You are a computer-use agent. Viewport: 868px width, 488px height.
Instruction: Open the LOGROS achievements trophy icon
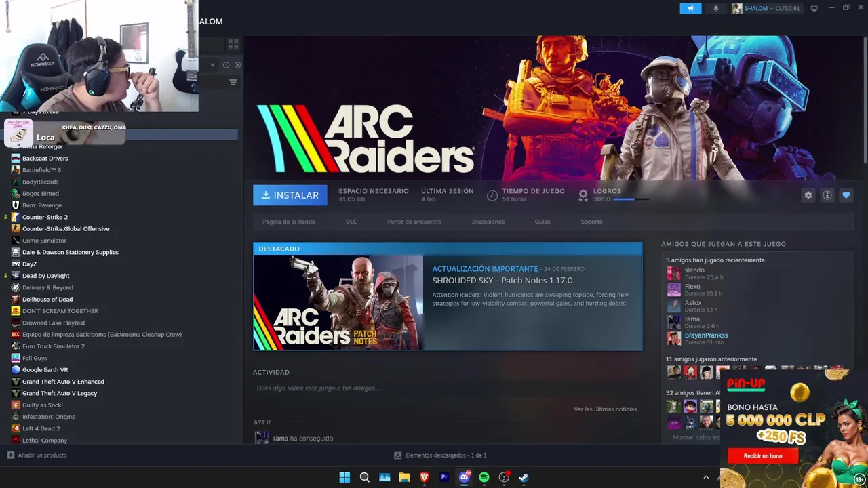[x=583, y=195]
